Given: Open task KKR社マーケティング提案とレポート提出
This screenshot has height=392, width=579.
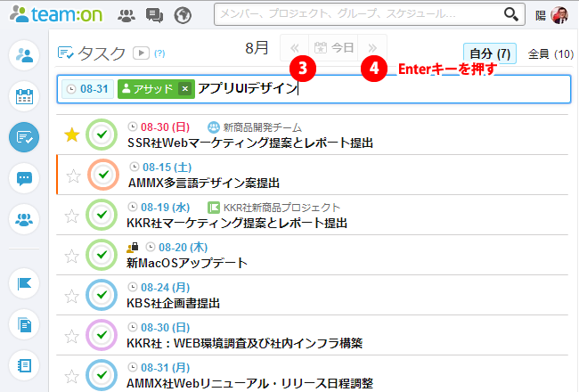Looking at the screenshot, I should coord(237,223).
